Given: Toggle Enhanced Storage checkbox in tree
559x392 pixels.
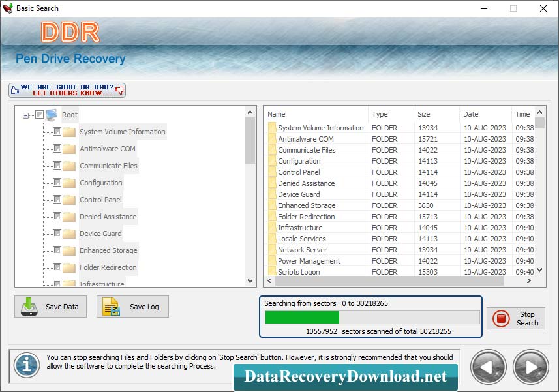Looking at the screenshot, I should [57, 250].
